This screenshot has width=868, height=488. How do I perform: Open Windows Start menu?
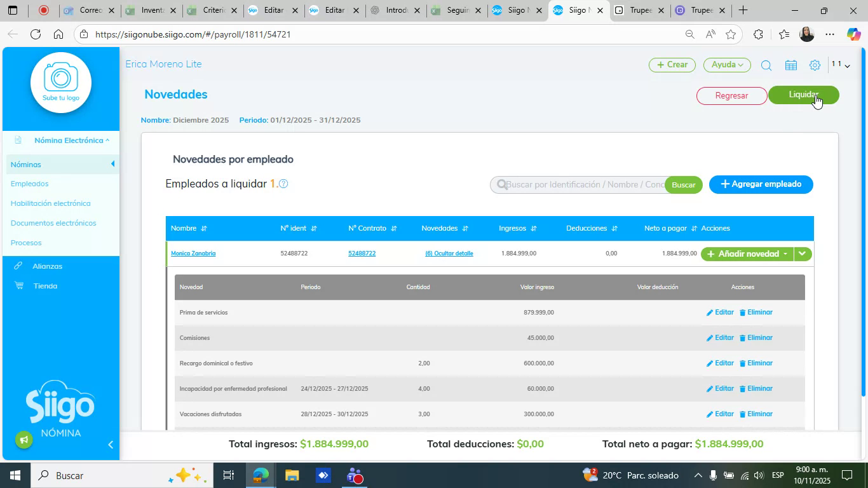pyautogui.click(x=15, y=475)
